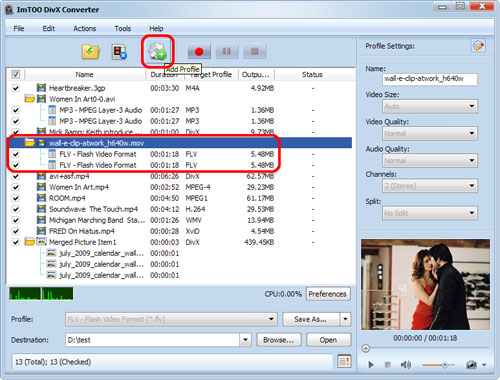Stop the preview playback
The image size is (500, 380).
[x=387, y=365]
